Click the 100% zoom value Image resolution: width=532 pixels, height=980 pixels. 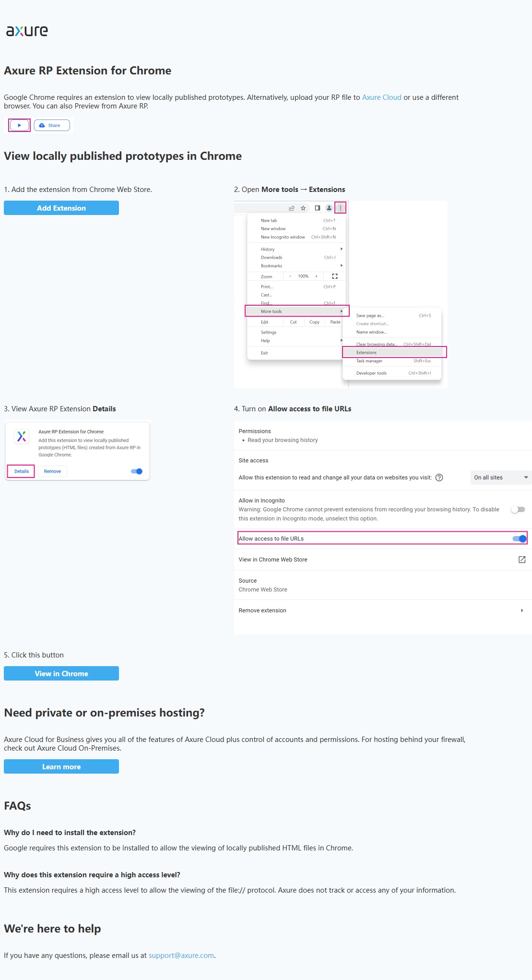click(303, 276)
